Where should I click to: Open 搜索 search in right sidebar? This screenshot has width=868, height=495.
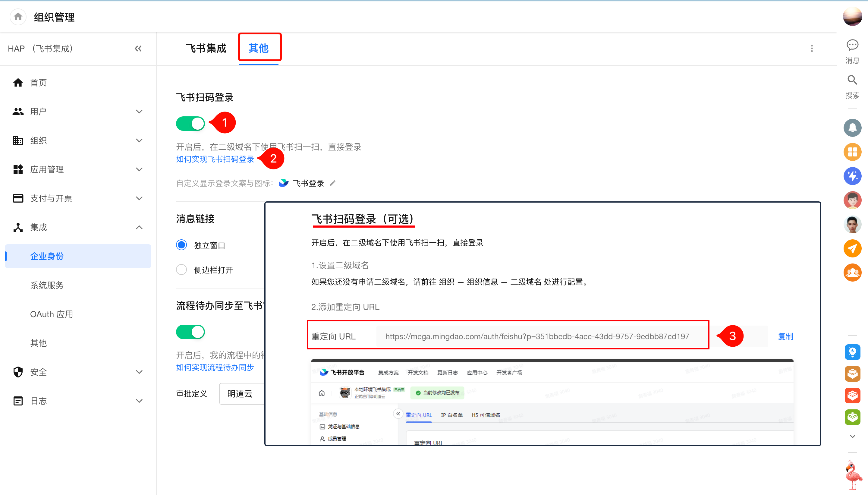click(852, 87)
